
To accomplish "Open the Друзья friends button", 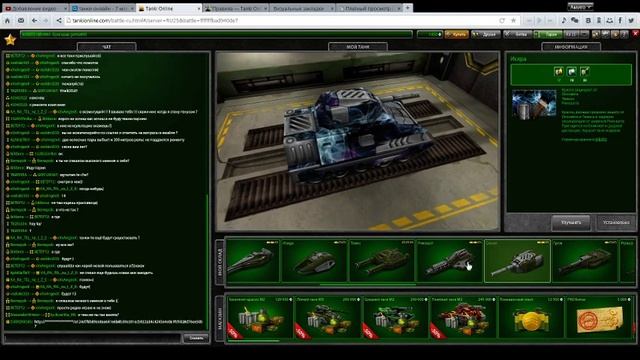I will pyautogui.click(x=486, y=35).
